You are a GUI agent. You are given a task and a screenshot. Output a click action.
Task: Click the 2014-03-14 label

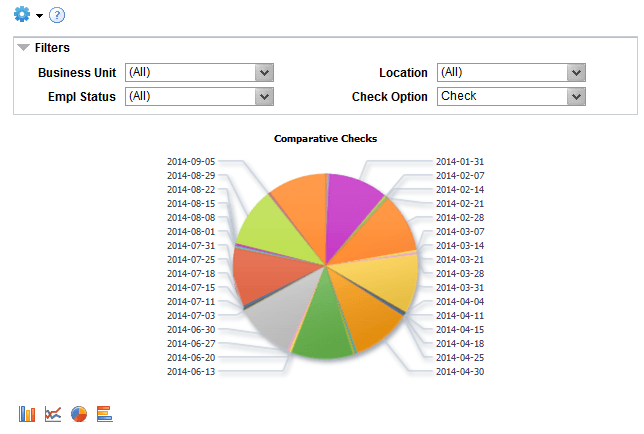coord(460,246)
